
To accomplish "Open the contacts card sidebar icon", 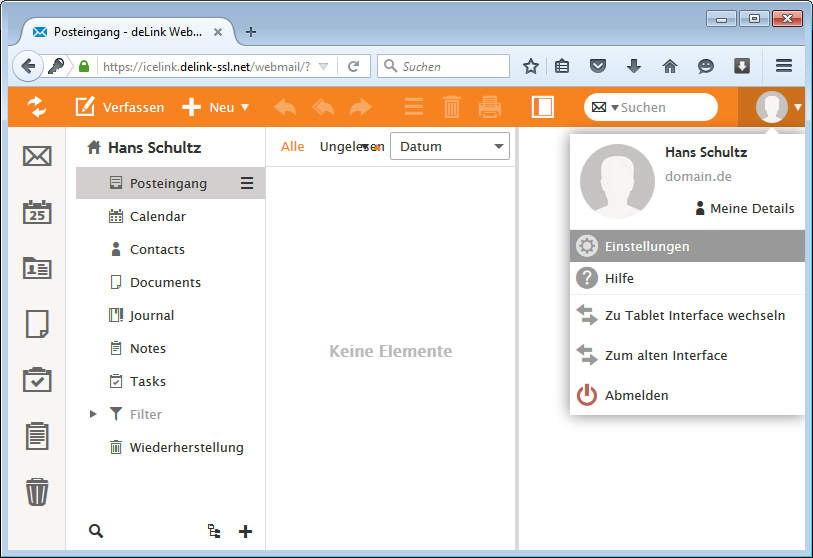I will 37,268.
